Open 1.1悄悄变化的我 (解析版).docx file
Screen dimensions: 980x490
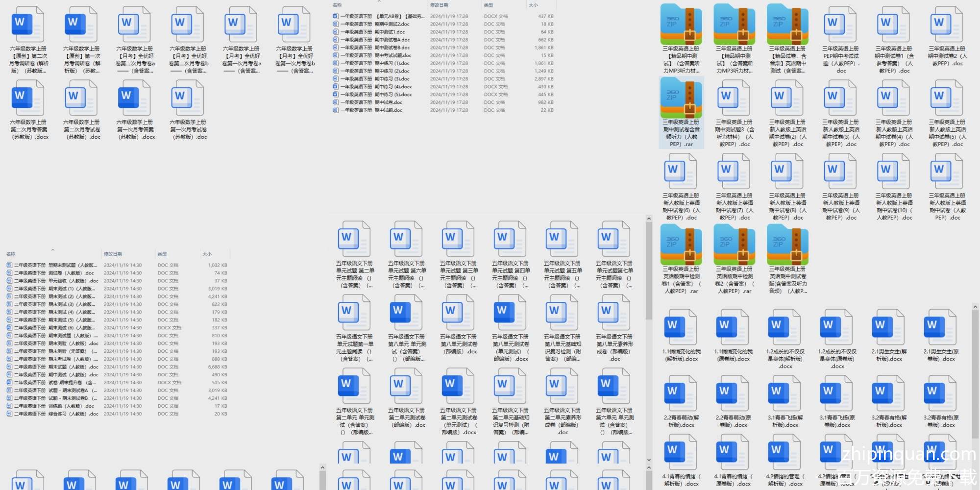tap(681, 327)
